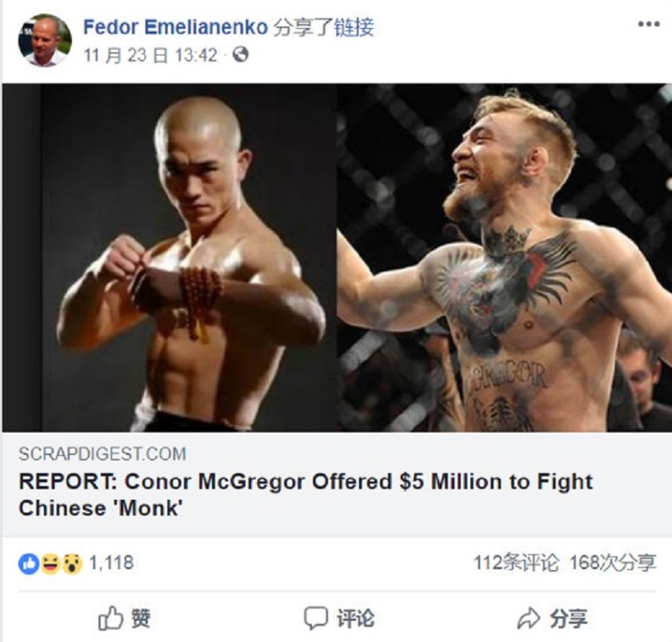Click the speech bubble comment icon
Viewport: 672px width, 642px height.
(316, 618)
